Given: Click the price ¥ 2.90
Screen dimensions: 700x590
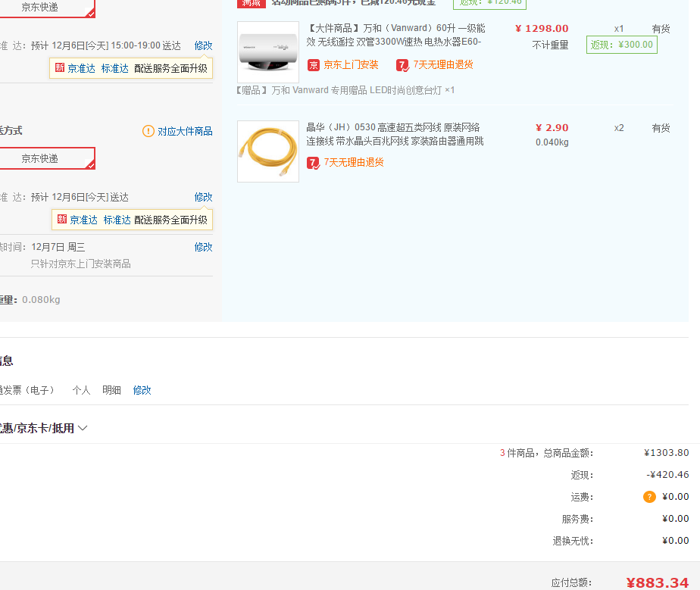Looking at the screenshot, I should click(552, 128).
